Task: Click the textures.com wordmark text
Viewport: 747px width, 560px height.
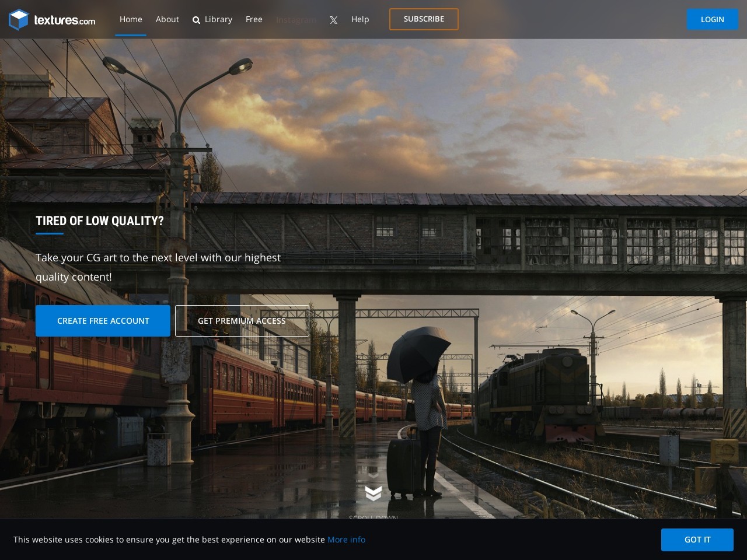Action: pos(64,20)
